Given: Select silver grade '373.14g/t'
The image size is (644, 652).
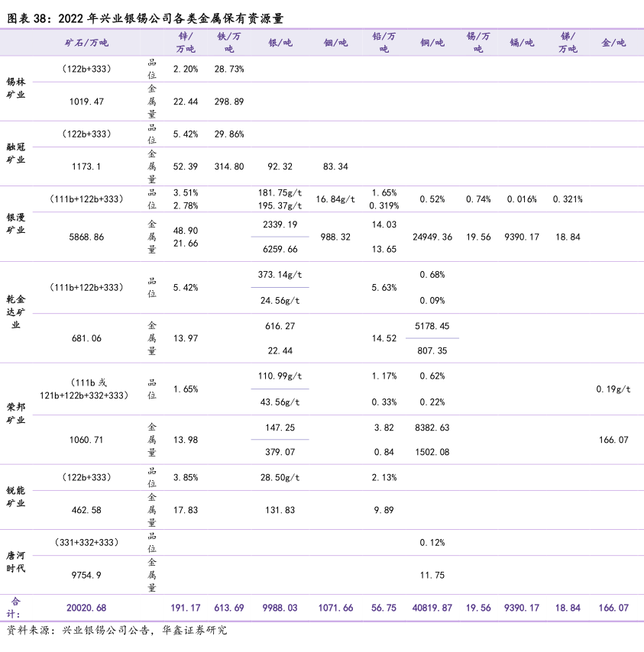Looking at the screenshot, I should point(280,275).
